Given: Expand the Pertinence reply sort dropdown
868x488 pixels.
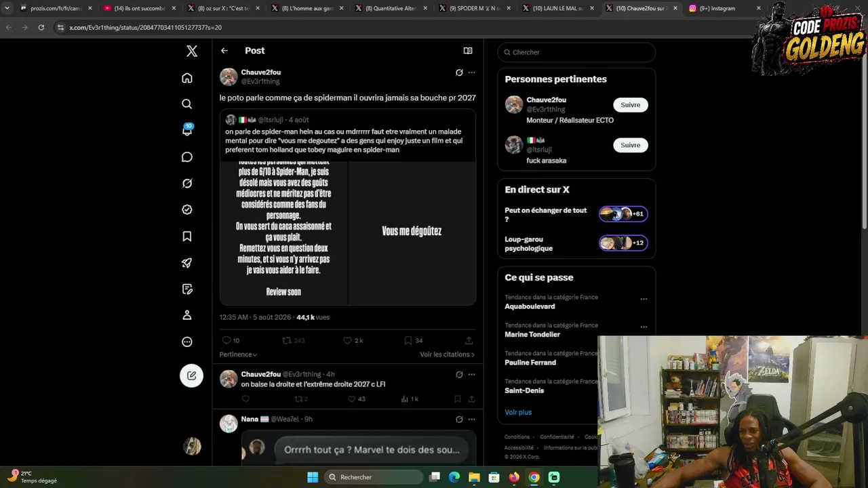Looking at the screenshot, I should (238, 354).
